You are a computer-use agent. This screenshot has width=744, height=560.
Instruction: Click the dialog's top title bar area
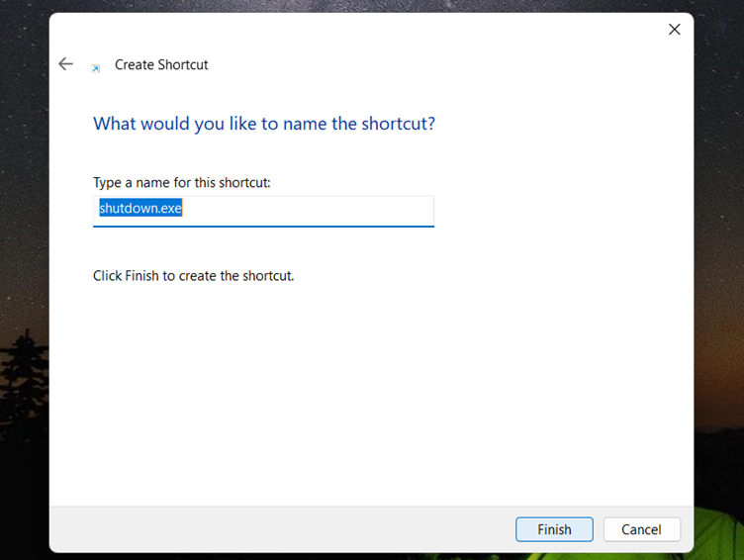coord(356,30)
